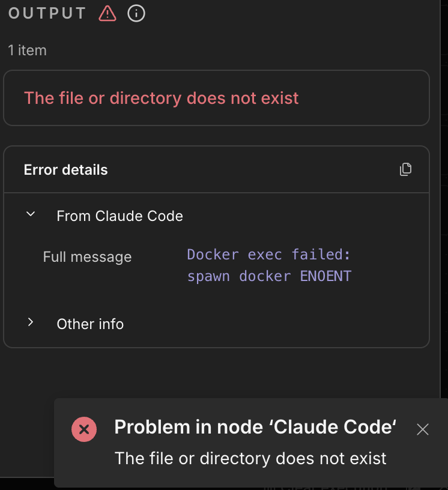Click the notification's description text
Screen dimensions: 448x490
coord(250,459)
